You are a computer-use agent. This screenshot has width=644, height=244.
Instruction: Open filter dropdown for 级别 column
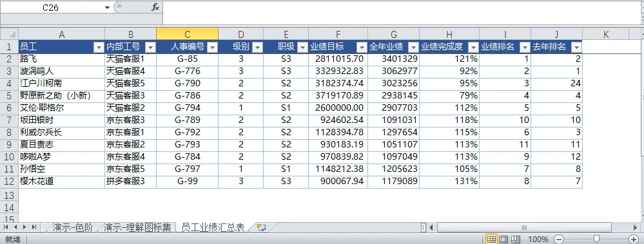pos(257,47)
